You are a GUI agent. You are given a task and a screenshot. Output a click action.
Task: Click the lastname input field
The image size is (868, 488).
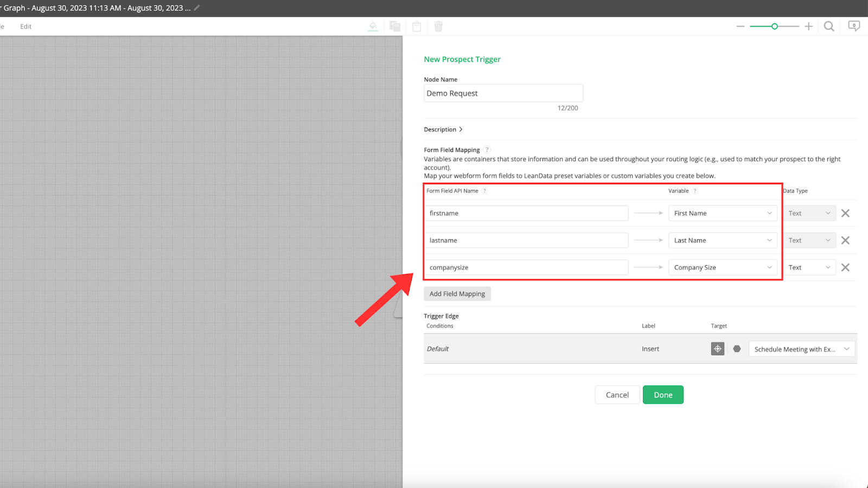(526, 240)
